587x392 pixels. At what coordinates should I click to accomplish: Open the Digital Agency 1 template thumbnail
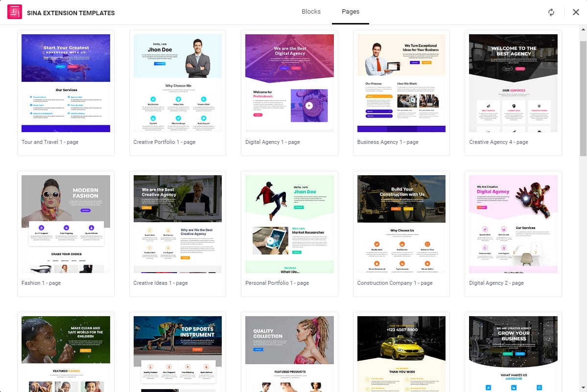(x=289, y=83)
